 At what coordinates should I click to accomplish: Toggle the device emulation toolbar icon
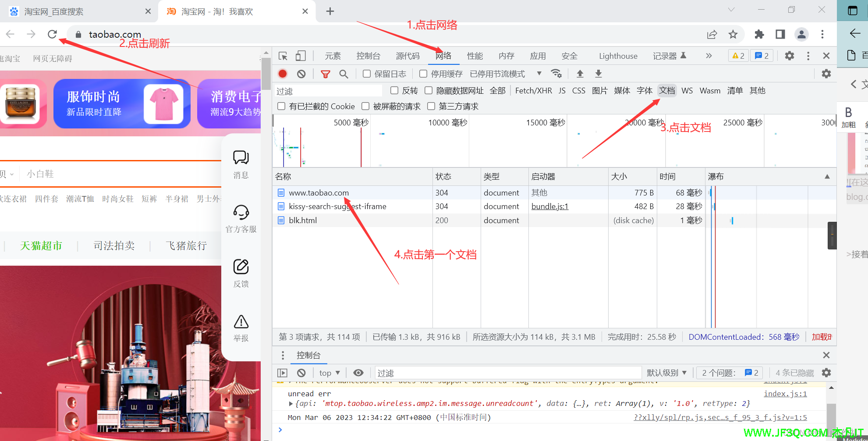click(x=301, y=56)
